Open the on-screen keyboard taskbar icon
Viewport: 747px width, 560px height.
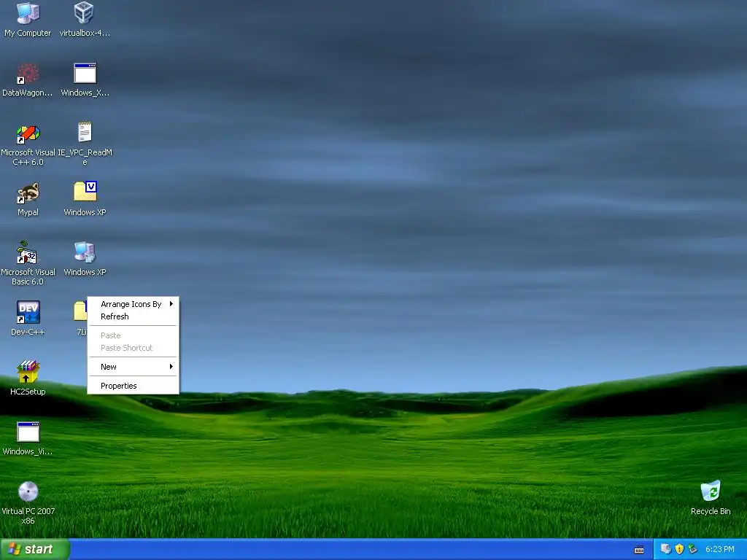click(x=639, y=550)
